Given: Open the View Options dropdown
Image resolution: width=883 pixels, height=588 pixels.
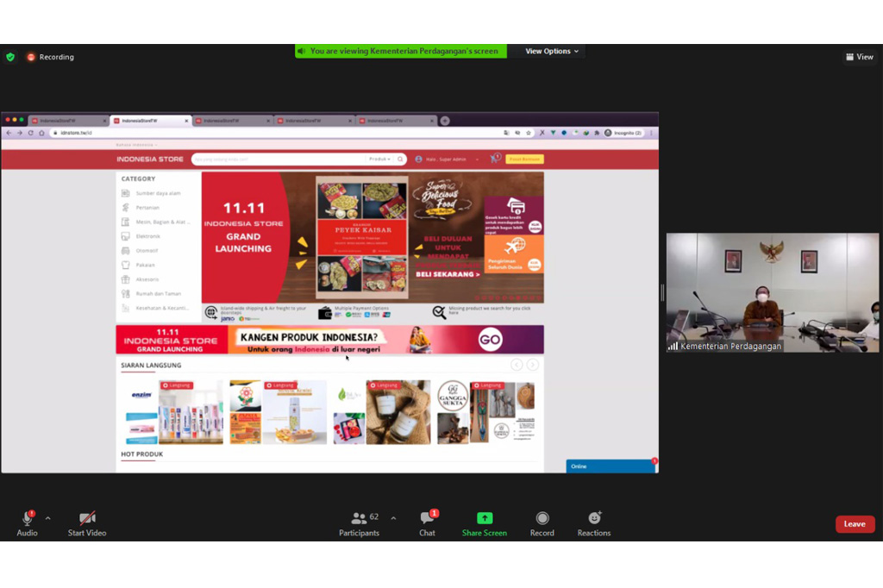Looking at the screenshot, I should click(x=552, y=51).
